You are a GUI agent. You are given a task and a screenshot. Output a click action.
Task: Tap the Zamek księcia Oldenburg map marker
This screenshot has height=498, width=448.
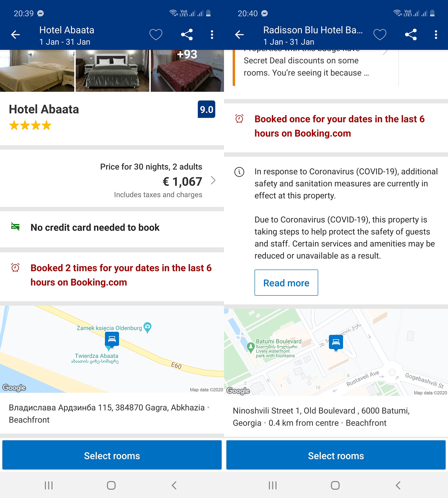click(147, 327)
